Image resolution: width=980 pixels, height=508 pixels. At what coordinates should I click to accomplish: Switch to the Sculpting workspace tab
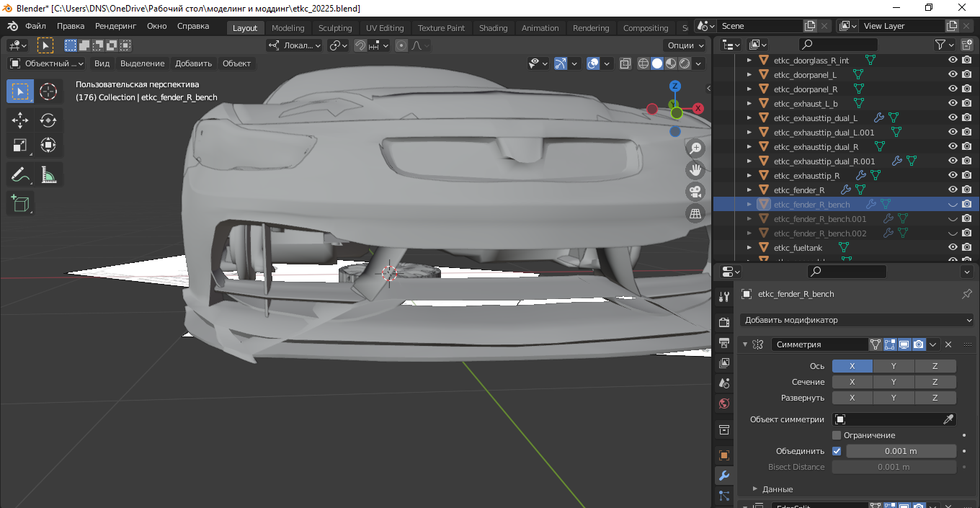pyautogui.click(x=335, y=28)
